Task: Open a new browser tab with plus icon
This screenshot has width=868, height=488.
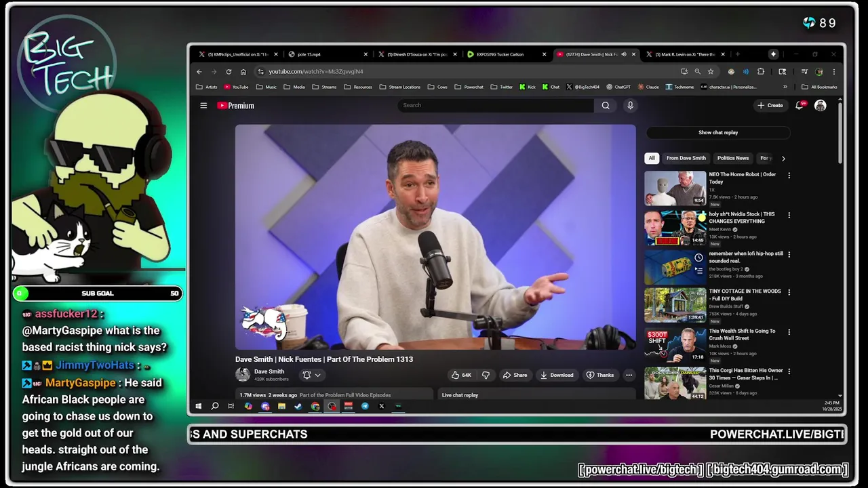Action: 738,54
